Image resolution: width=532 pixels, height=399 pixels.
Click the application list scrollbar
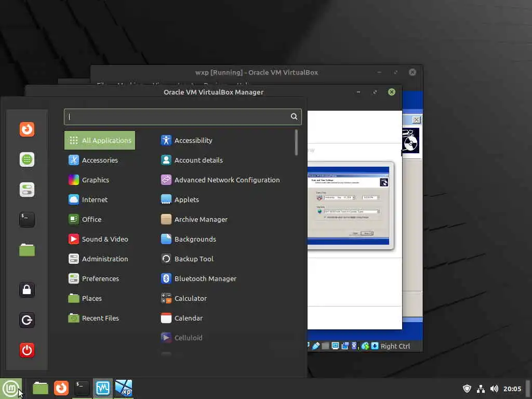click(296, 142)
